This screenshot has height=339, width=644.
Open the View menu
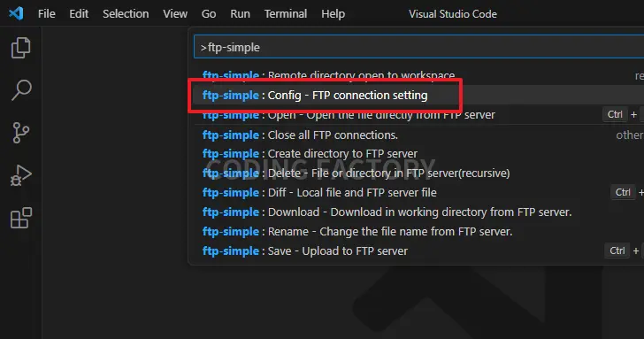click(x=175, y=13)
